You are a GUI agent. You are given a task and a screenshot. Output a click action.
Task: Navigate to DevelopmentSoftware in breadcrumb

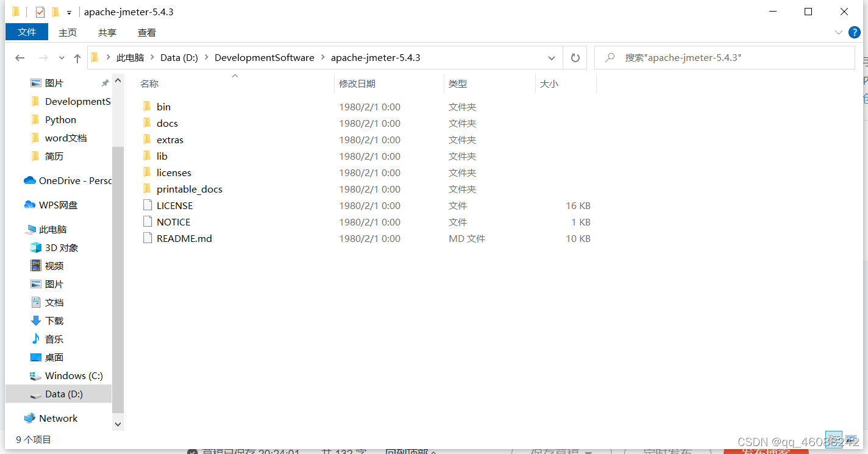pyautogui.click(x=265, y=58)
